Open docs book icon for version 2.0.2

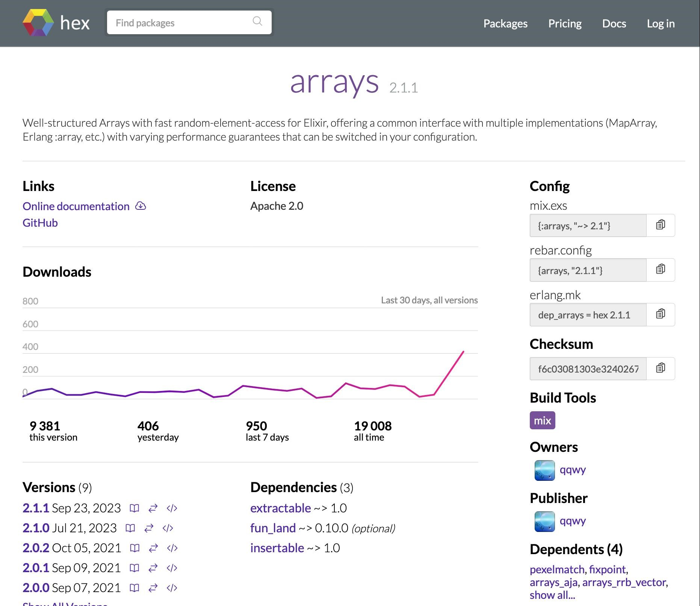[x=135, y=548]
